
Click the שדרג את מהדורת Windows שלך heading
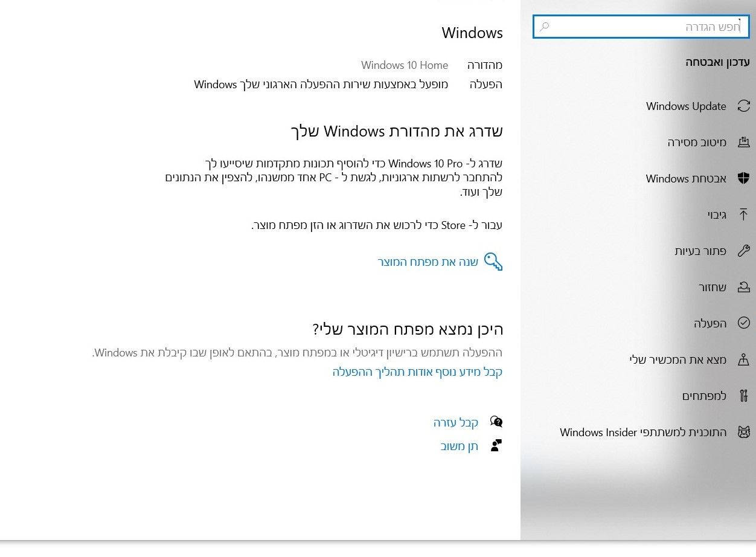pos(397,131)
